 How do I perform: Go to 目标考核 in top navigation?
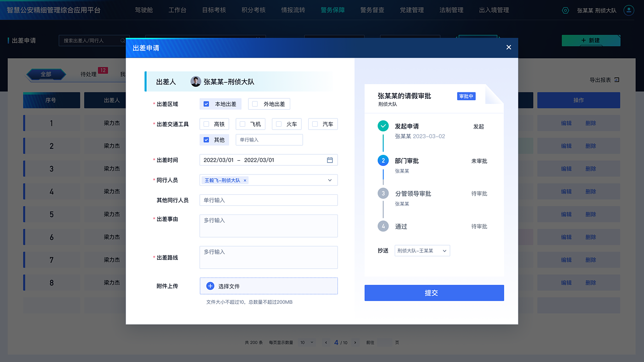[x=214, y=10]
